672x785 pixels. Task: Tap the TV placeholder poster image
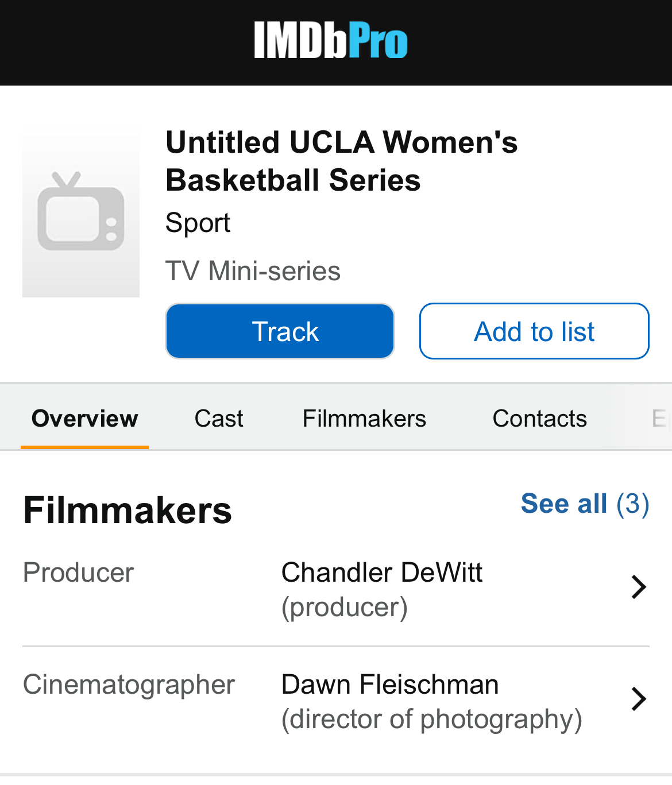[81, 214]
